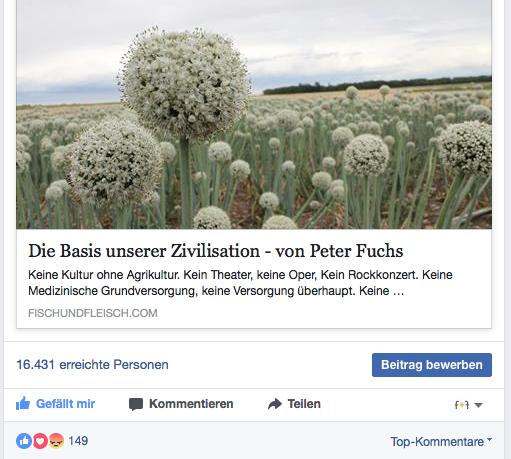Click the share arrow icon
Image resolution: width=511 pixels, height=459 pixels.
point(275,404)
